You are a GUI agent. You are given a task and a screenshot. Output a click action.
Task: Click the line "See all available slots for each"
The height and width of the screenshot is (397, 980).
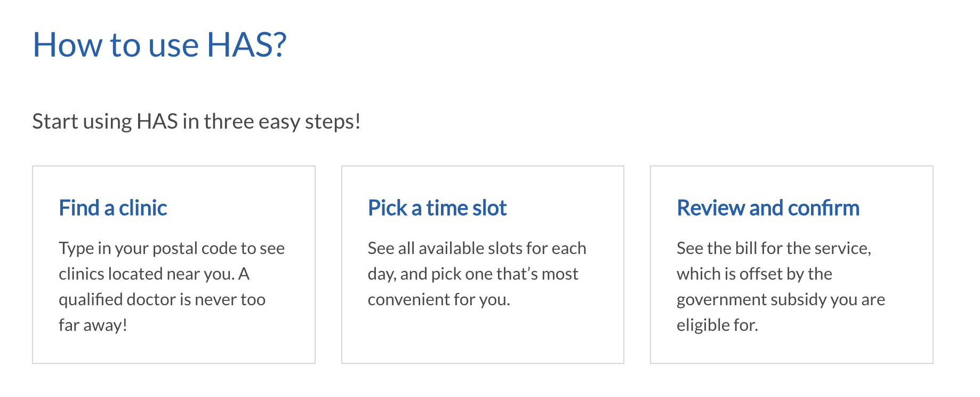[x=477, y=249]
